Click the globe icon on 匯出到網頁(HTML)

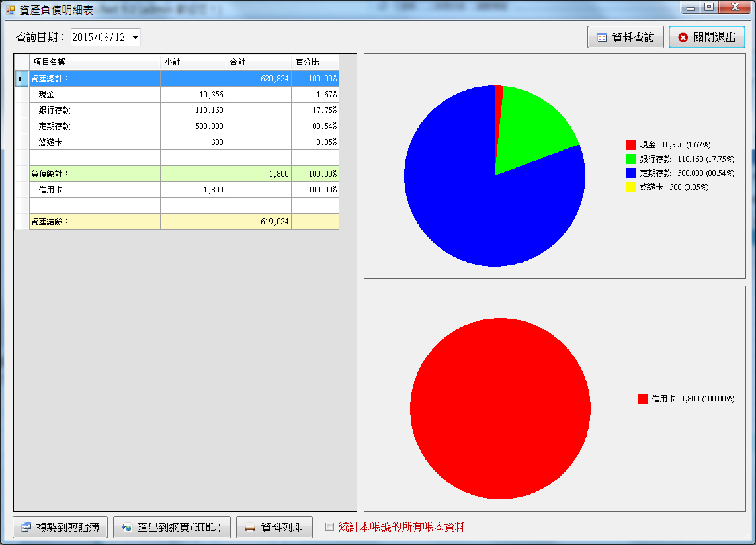tap(126, 527)
